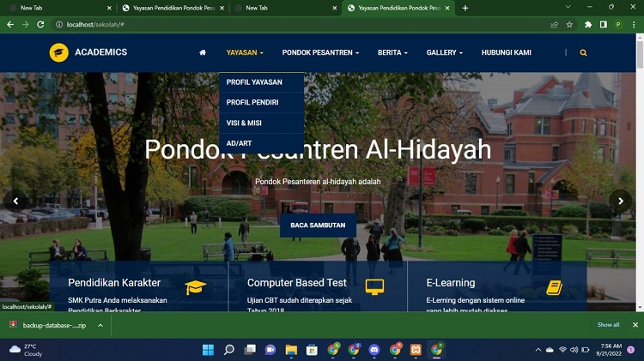Choose Visi & Misi menu entry
Image resolution: width=644 pixels, height=361 pixels.
pos(245,123)
